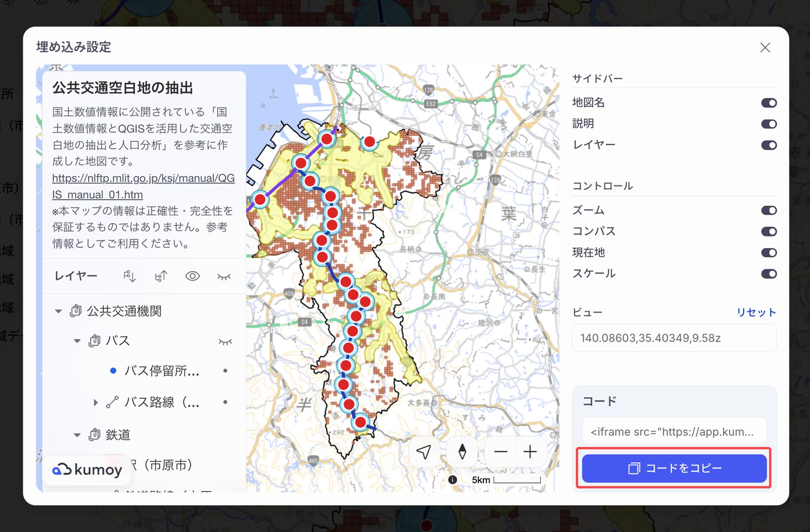Turn off the コンパス control switch
810x532 pixels.
click(x=768, y=231)
